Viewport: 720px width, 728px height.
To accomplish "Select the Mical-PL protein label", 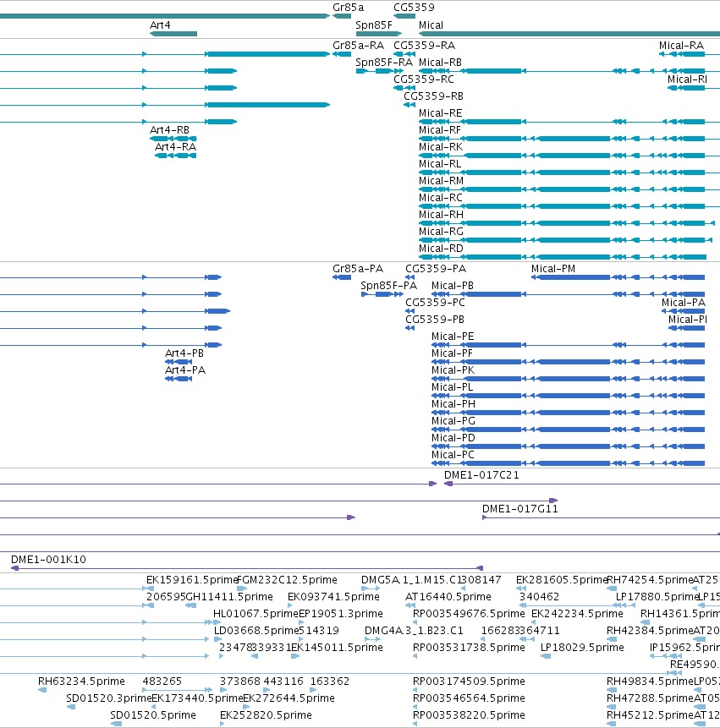I will point(453,387).
